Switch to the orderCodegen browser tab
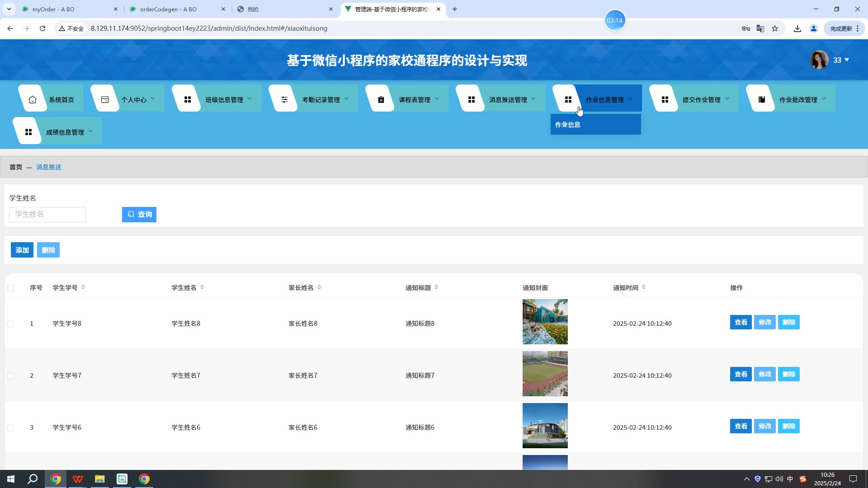 [x=168, y=9]
